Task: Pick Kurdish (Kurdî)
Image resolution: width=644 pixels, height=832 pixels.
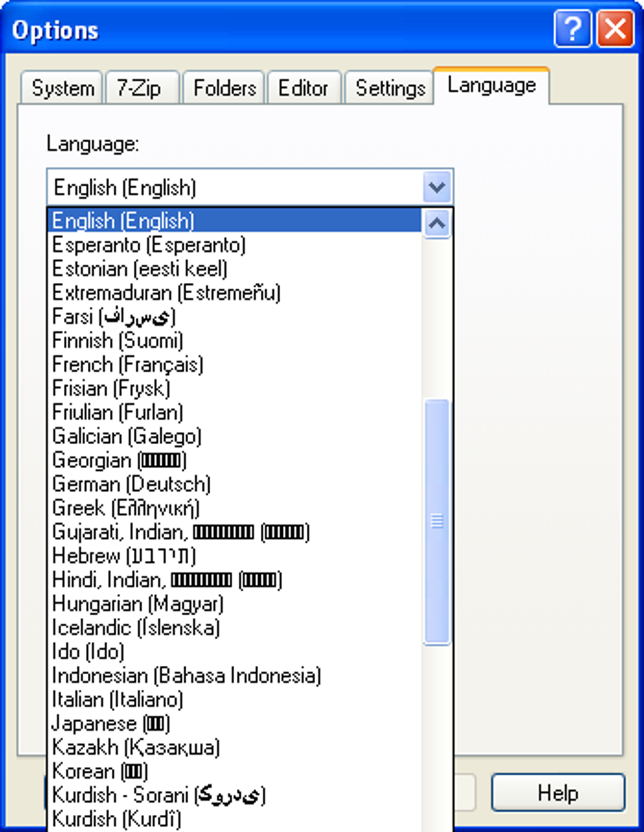Action: [234, 820]
